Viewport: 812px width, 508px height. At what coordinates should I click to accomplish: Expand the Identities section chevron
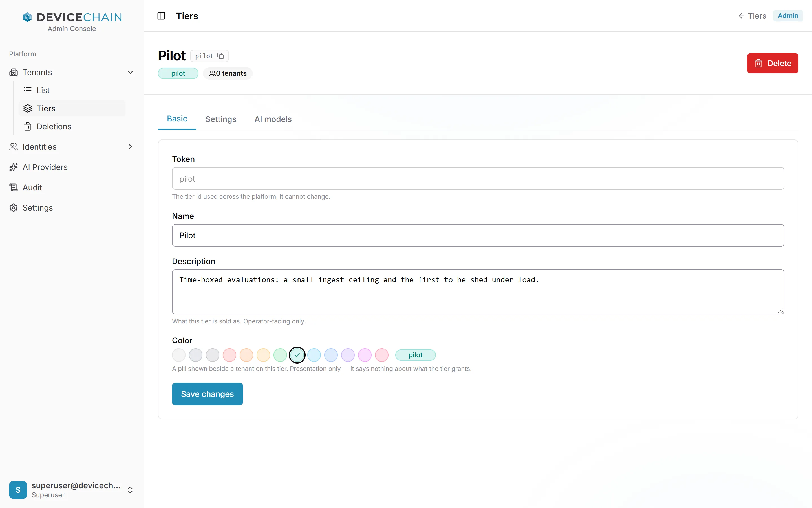click(130, 147)
